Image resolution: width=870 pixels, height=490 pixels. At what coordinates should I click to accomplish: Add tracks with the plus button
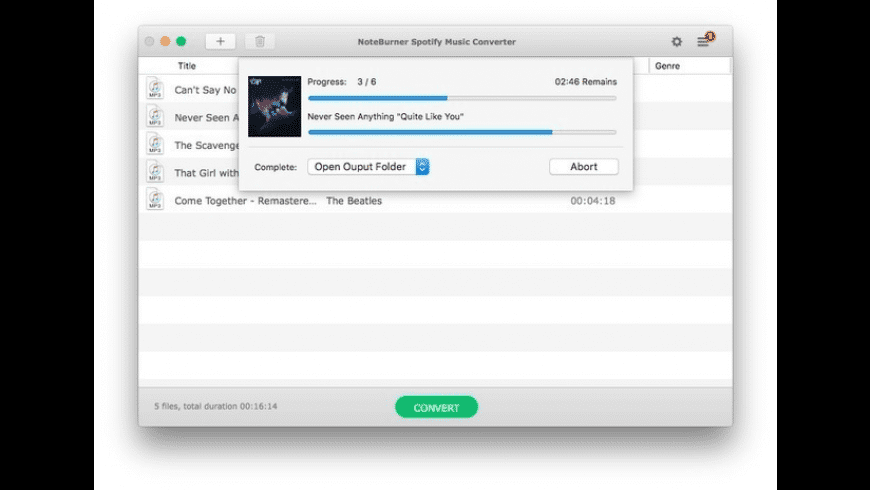click(220, 41)
